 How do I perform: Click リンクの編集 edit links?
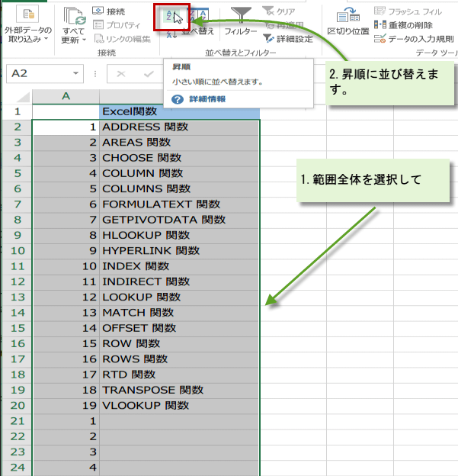(122, 39)
